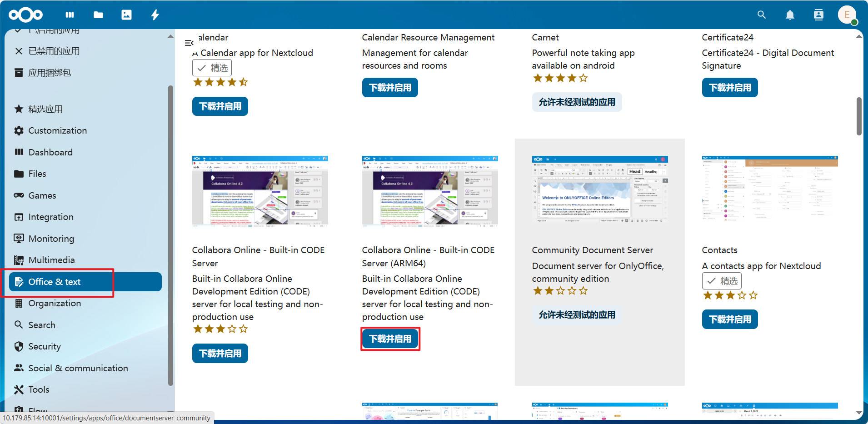Click the 精选 badge on Contacts
Viewport: 868px width, 424px height.
[x=722, y=281]
